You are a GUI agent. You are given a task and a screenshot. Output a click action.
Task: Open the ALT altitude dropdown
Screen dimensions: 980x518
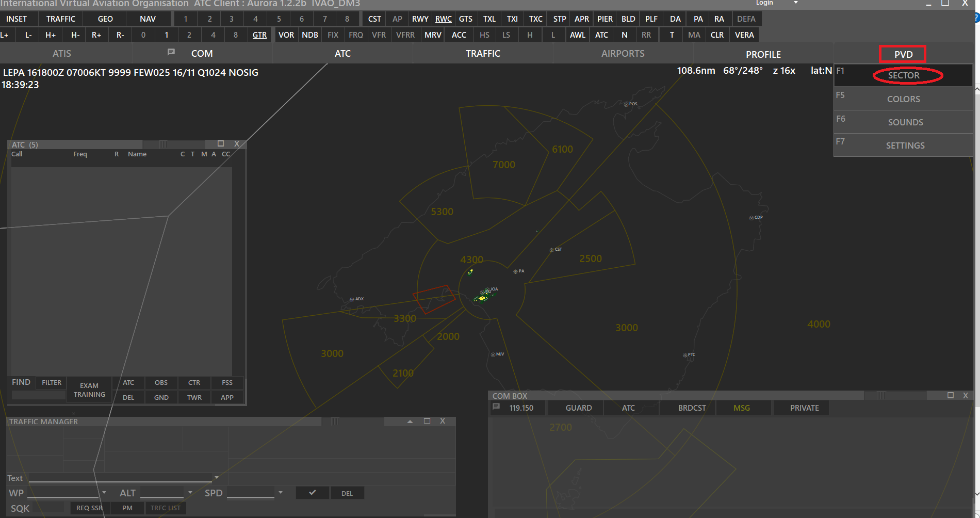(x=190, y=493)
